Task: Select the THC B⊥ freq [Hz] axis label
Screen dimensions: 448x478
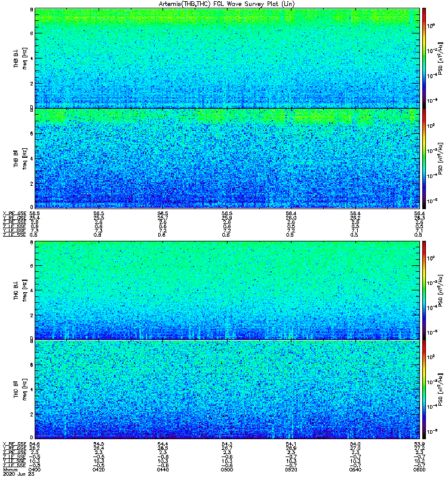Action: click(20, 290)
